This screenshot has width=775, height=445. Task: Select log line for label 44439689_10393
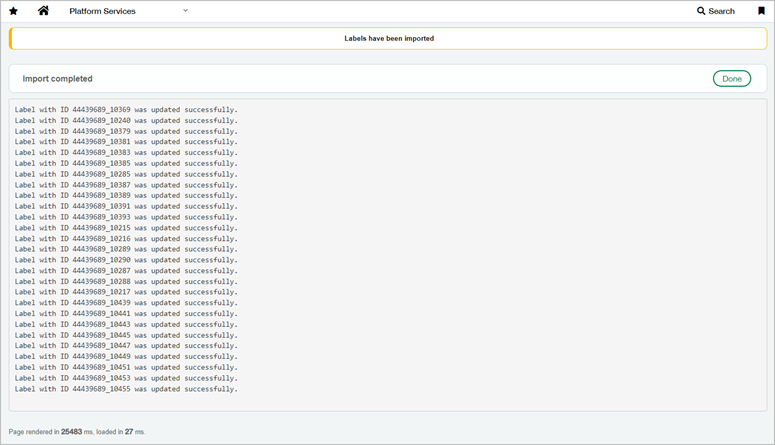126,218
